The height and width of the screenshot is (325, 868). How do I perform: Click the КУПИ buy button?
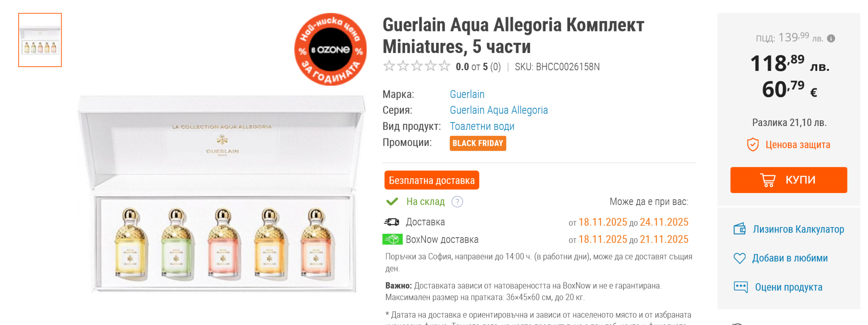coord(788,180)
